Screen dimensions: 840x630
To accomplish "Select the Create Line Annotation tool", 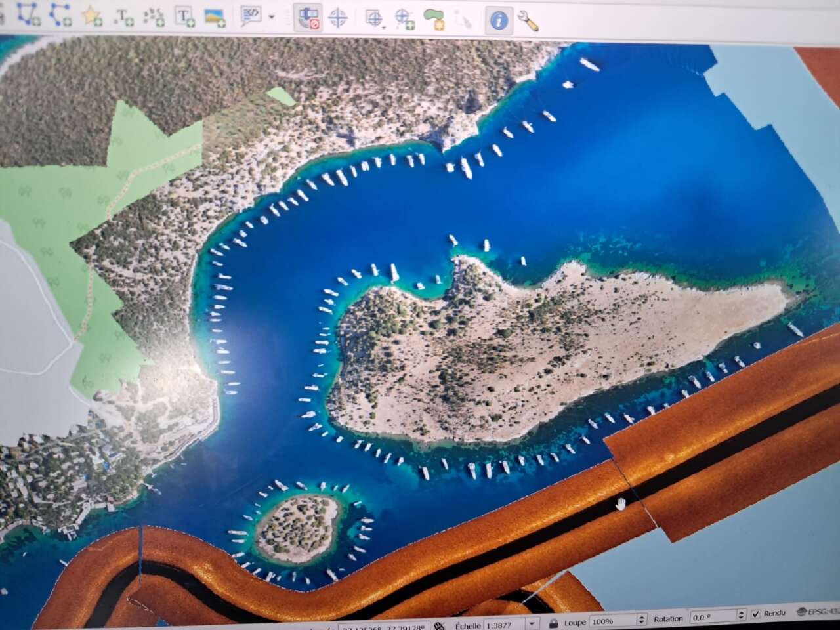I will click(60, 14).
